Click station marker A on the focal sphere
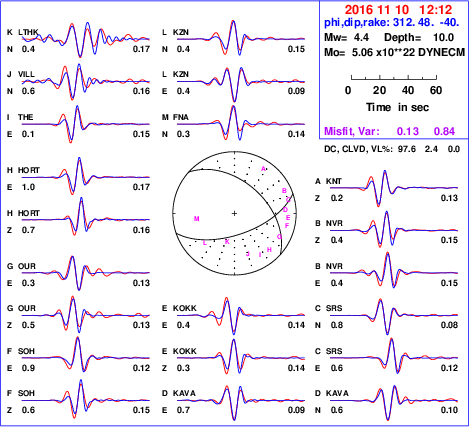 click(263, 169)
